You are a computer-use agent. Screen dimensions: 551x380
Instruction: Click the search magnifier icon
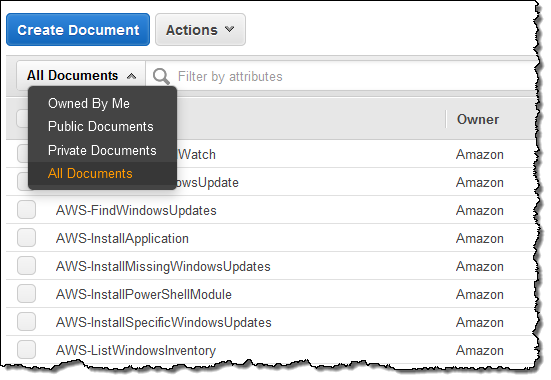point(161,76)
